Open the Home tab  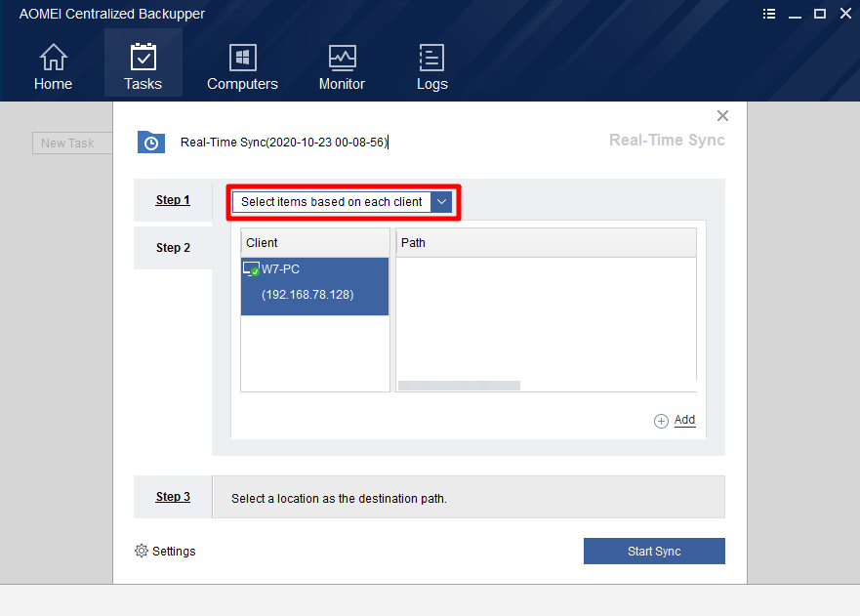pyautogui.click(x=54, y=66)
